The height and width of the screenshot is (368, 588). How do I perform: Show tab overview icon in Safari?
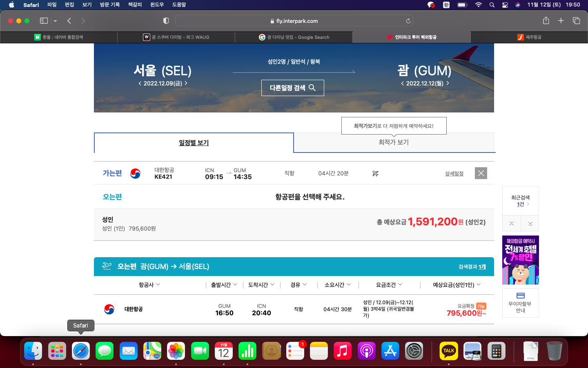577,20
